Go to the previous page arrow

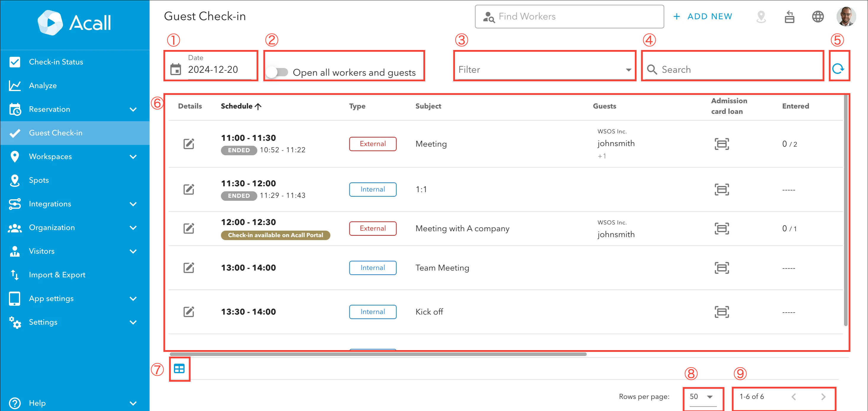pos(793,397)
